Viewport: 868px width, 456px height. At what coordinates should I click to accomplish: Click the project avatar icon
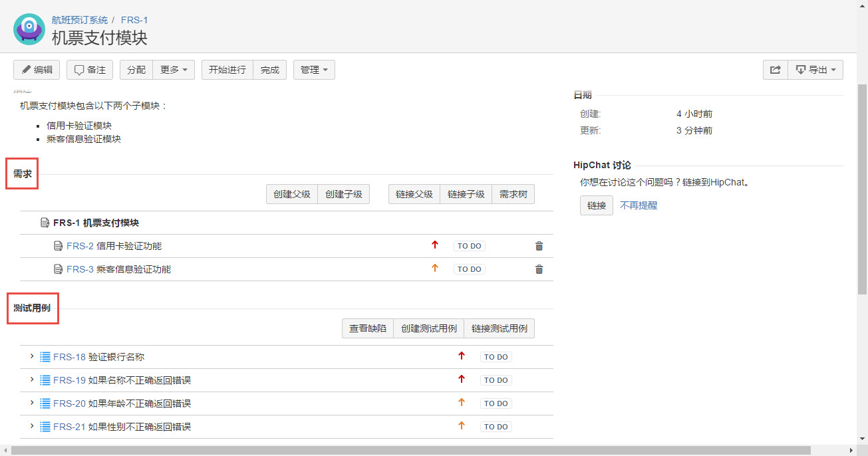29,29
